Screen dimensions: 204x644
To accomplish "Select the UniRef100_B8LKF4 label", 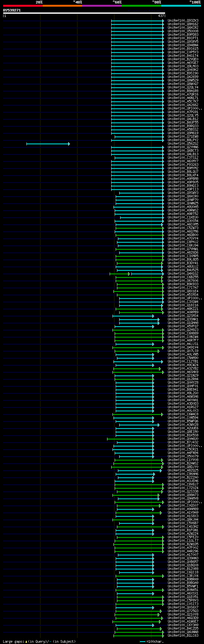I will tap(183, 175).
